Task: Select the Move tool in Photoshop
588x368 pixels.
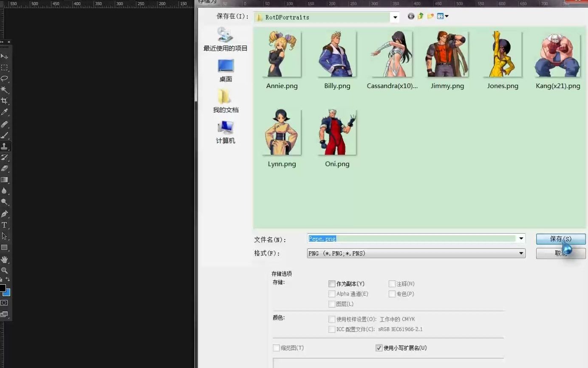Action: [5, 56]
